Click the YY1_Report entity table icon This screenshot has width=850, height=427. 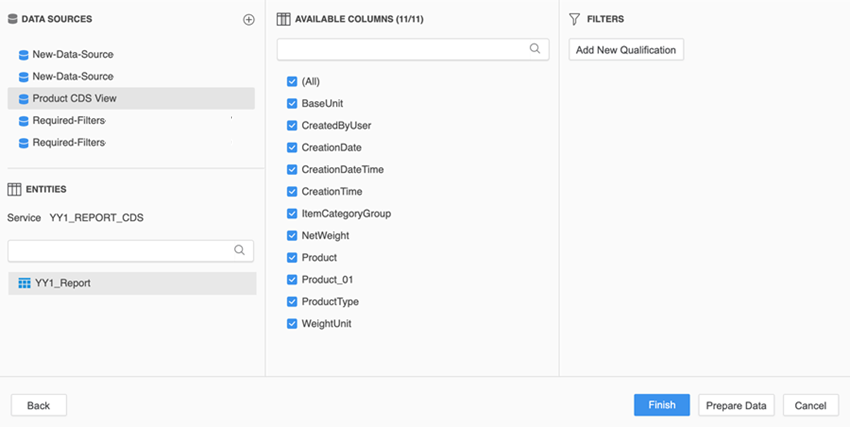pyautogui.click(x=24, y=283)
